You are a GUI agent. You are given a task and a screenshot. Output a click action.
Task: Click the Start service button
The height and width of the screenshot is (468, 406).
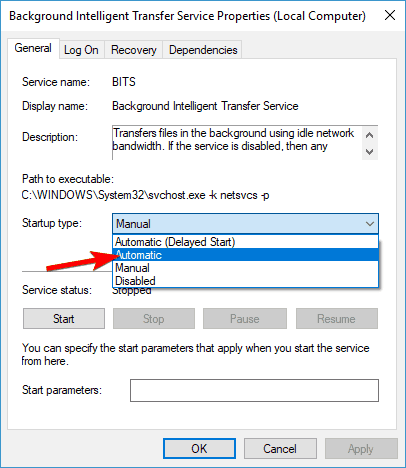(64, 319)
